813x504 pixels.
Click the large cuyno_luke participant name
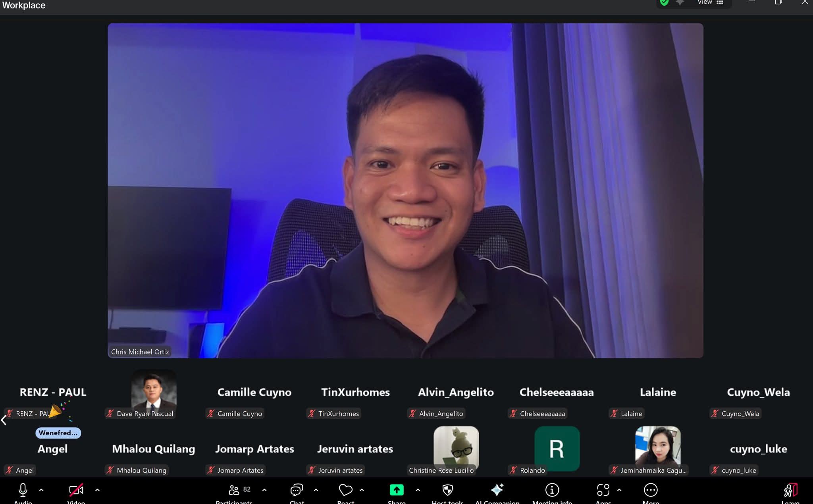click(758, 449)
